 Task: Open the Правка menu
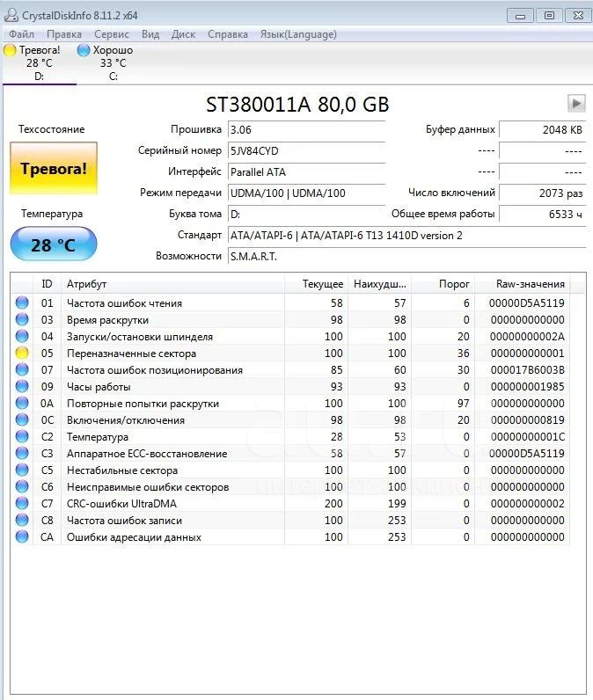pos(64,34)
